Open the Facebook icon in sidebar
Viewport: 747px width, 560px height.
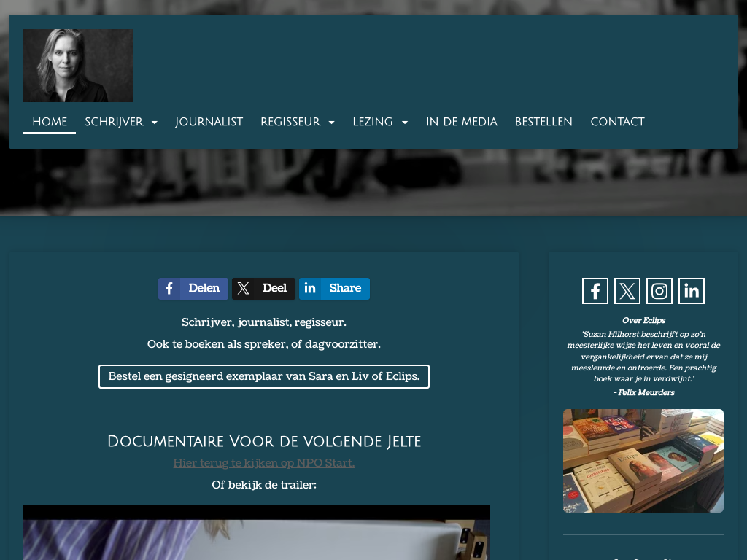pos(595,291)
